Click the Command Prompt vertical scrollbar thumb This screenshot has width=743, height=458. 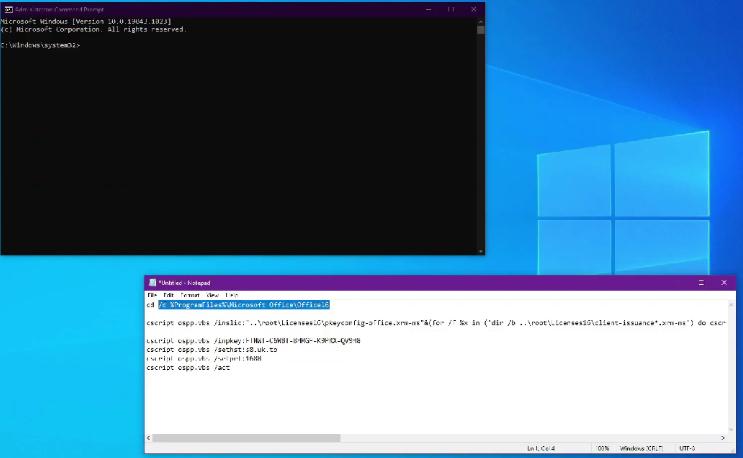480,30
